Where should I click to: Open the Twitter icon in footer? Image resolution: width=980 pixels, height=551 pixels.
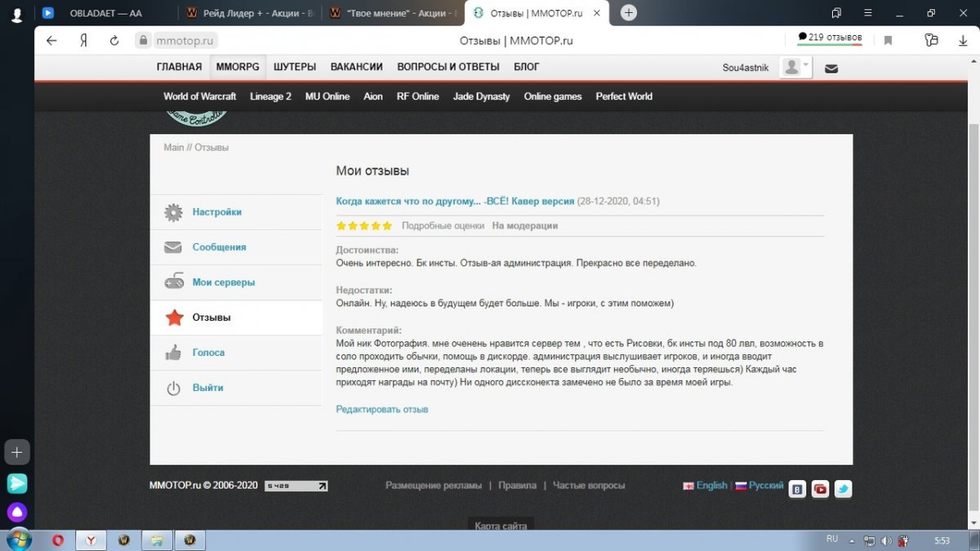[x=843, y=489]
